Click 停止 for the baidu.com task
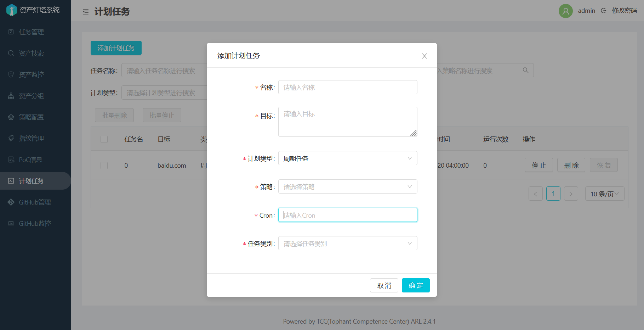This screenshot has height=330, width=644. tap(539, 165)
